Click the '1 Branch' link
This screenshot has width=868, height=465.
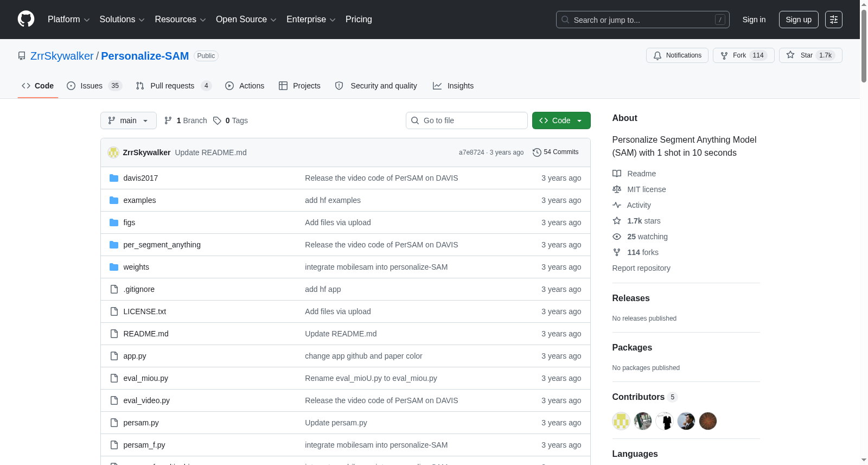(186, 120)
